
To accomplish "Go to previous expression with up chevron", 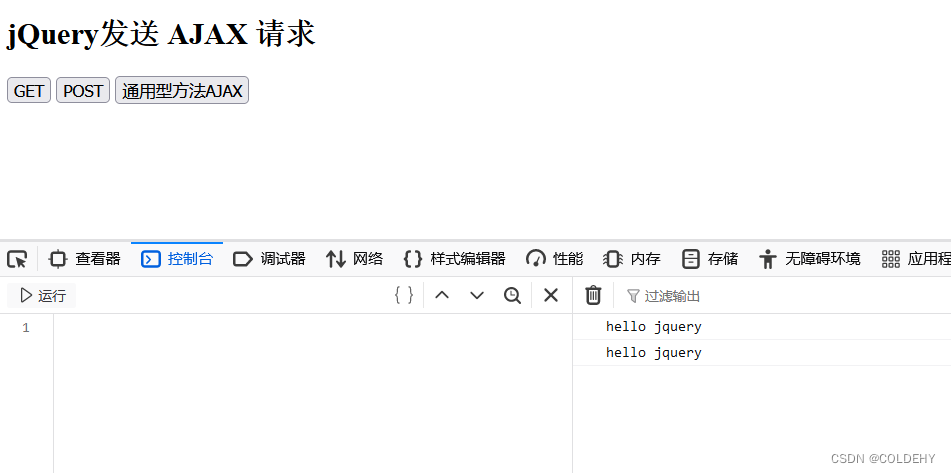I will tap(442, 295).
